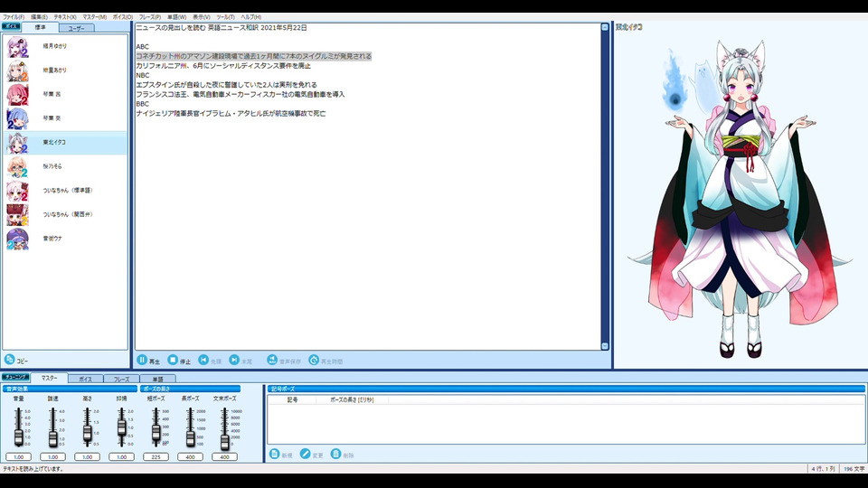
Task: Choose the 琴葉 茜 avatar icon
Action: coord(17,95)
